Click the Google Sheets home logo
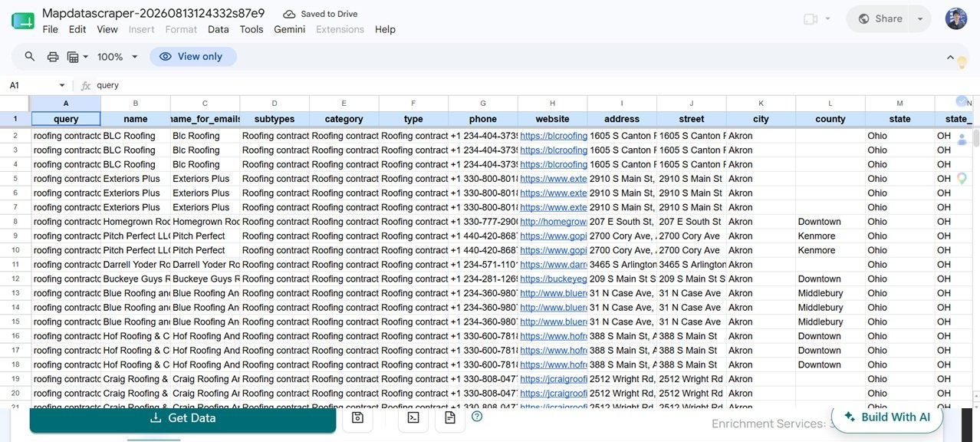Viewport: 980px width, 442px height. pos(22,21)
